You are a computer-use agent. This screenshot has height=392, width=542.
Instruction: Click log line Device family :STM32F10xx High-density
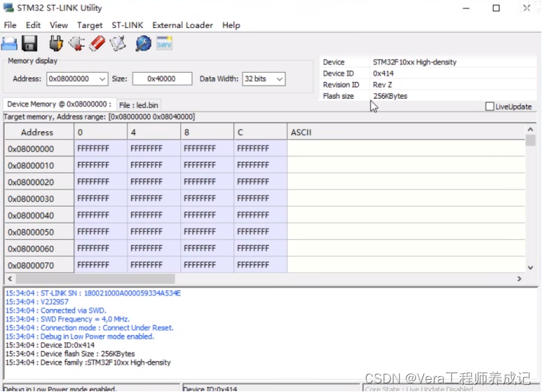click(88, 362)
